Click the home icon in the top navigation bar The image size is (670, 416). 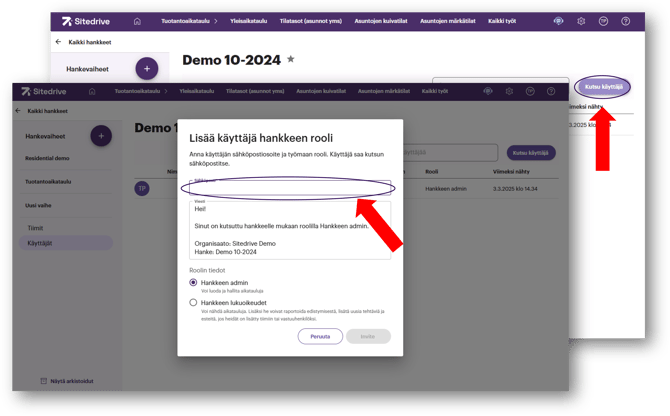click(x=137, y=21)
